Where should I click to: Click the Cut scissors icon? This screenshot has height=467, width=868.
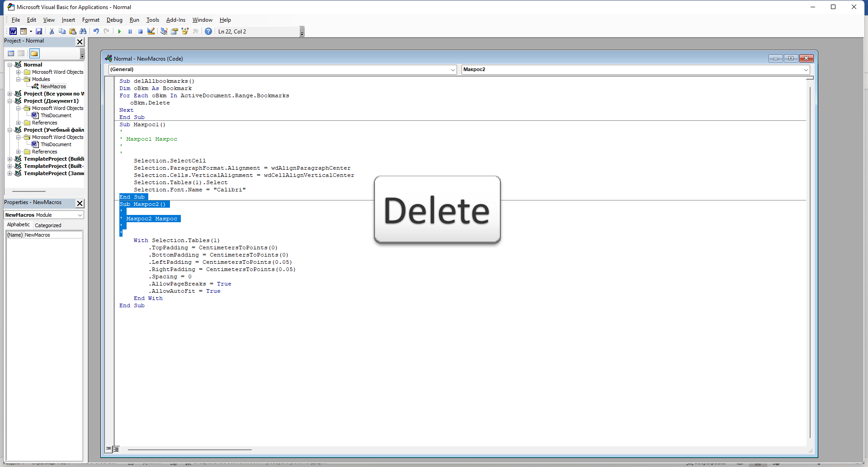(x=52, y=31)
